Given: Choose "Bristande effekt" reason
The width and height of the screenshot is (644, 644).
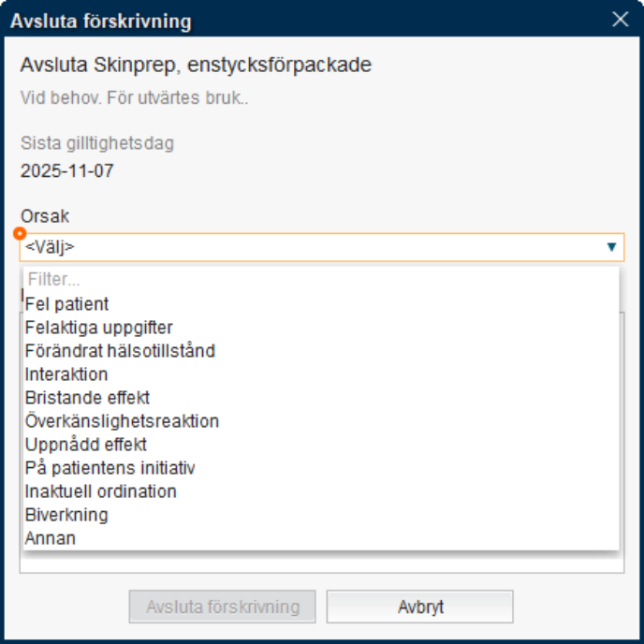Looking at the screenshot, I should click(x=88, y=398).
